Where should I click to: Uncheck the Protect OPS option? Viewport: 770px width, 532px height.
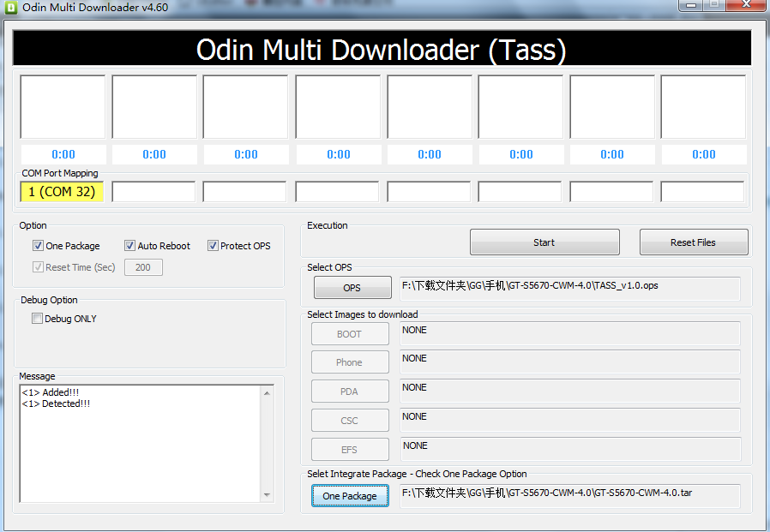pos(214,246)
